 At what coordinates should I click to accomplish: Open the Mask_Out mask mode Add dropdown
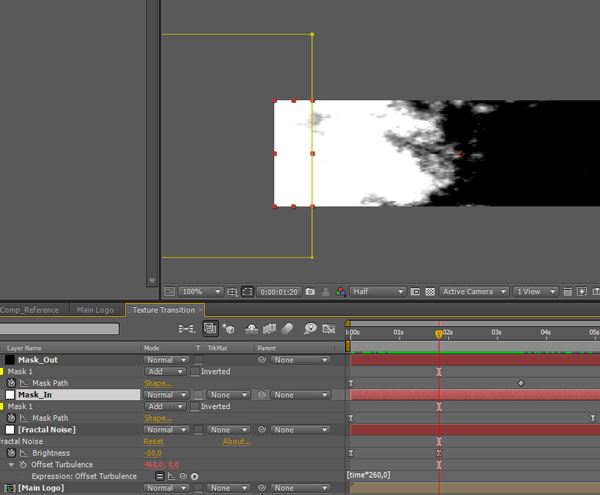pos(165,371)
